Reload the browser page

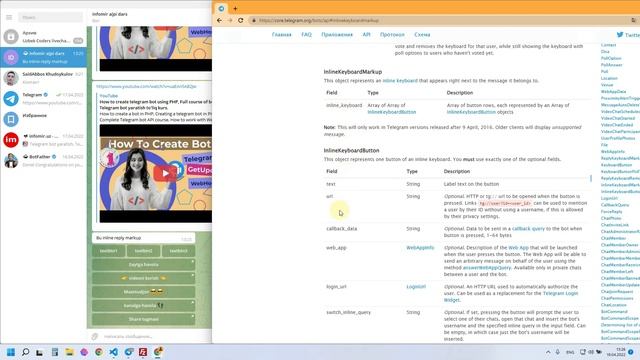click(x=240, y=20)
